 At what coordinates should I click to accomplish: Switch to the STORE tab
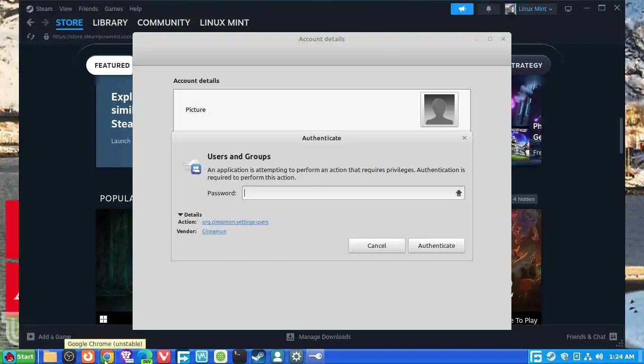point(69,22)
